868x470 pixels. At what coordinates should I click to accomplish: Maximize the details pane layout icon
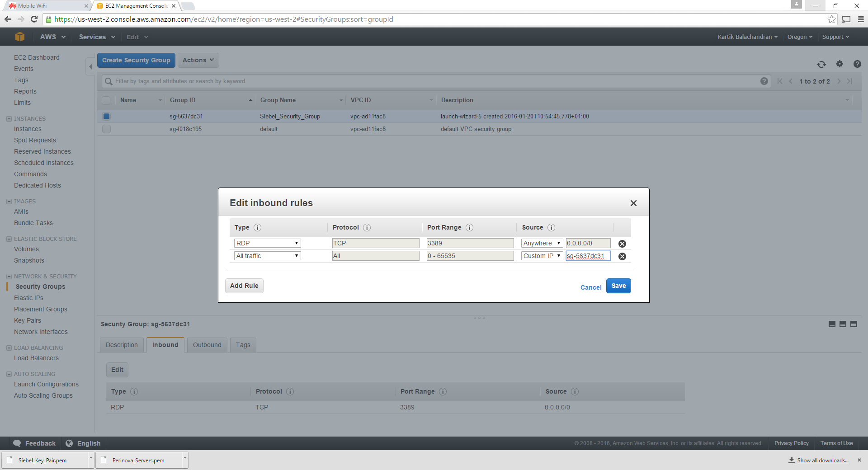pos(854,324)
